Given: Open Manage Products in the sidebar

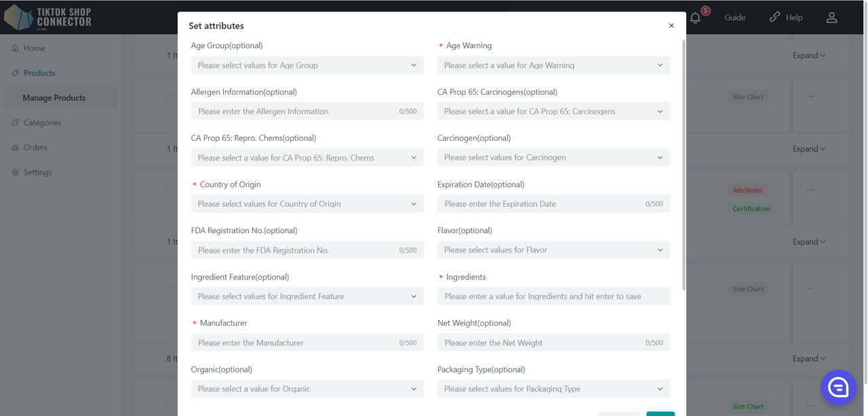Looking at the screenshot, I should [54, 98].
